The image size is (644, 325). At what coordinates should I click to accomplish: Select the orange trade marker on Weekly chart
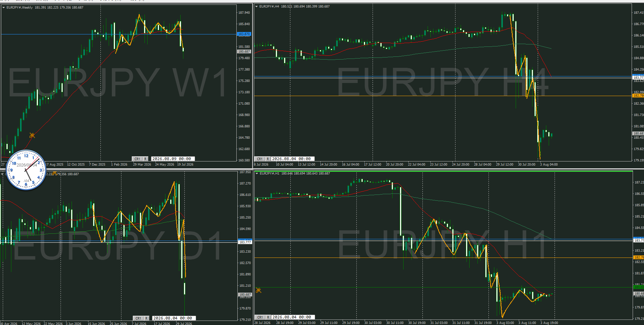tap(32, 135)
